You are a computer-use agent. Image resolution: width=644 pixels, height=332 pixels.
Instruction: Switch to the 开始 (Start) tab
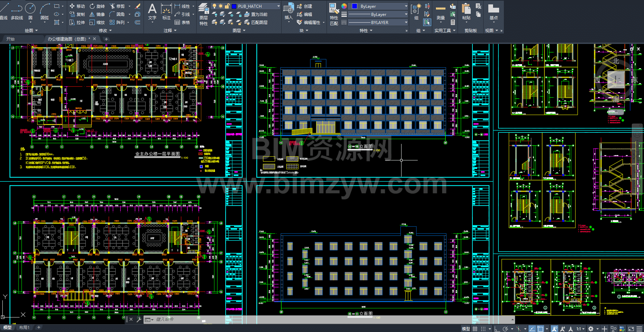tap(10, 39)
